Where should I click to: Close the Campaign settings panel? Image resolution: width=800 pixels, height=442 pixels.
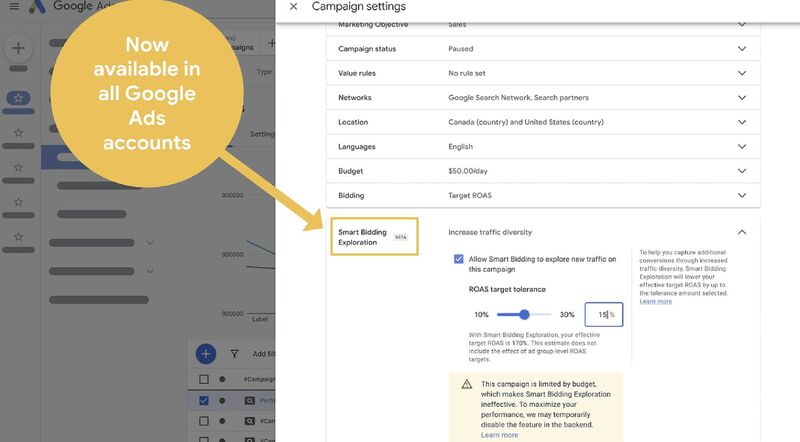point(293,7)
